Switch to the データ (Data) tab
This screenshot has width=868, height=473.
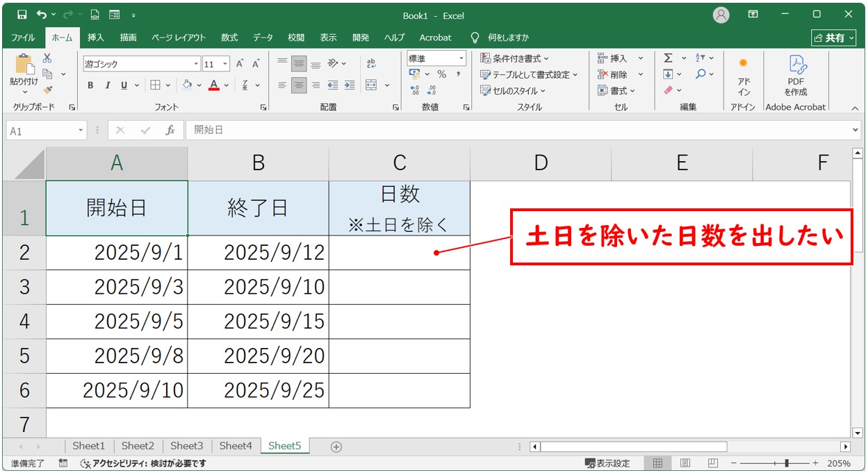(x=263, y=38)
